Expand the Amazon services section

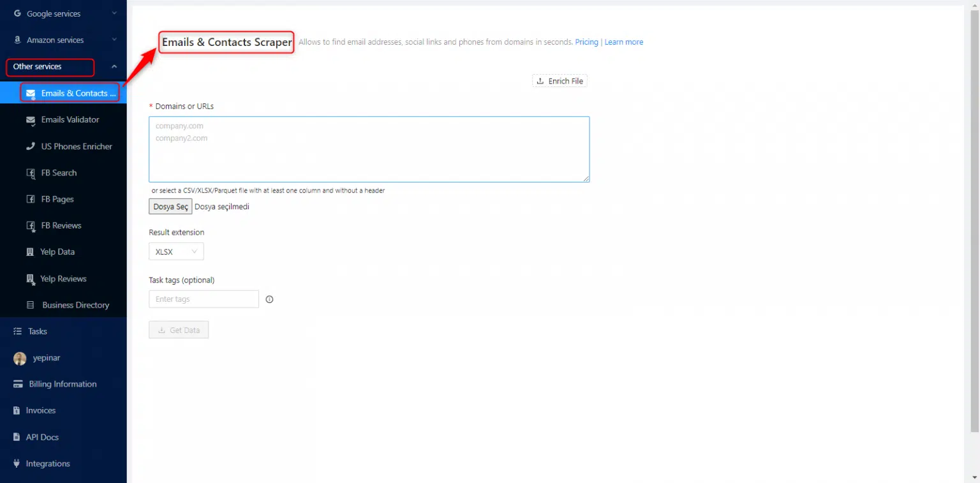(63, 40)
